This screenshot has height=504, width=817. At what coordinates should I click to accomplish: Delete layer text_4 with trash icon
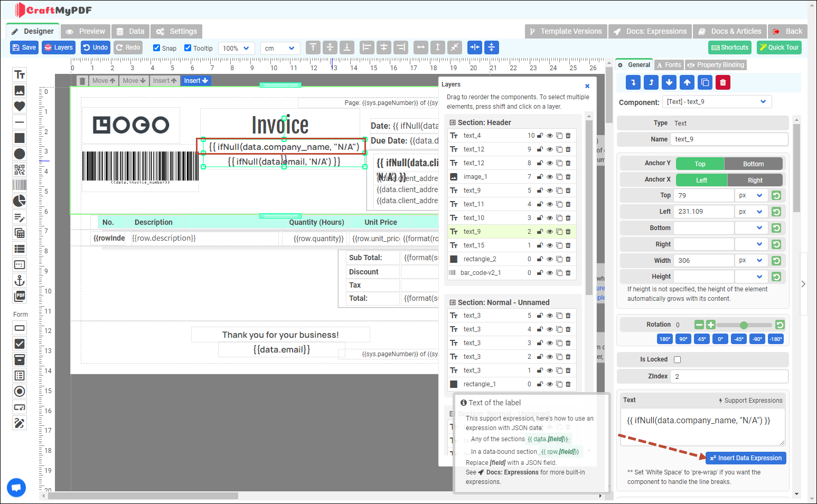click(568, 136)
